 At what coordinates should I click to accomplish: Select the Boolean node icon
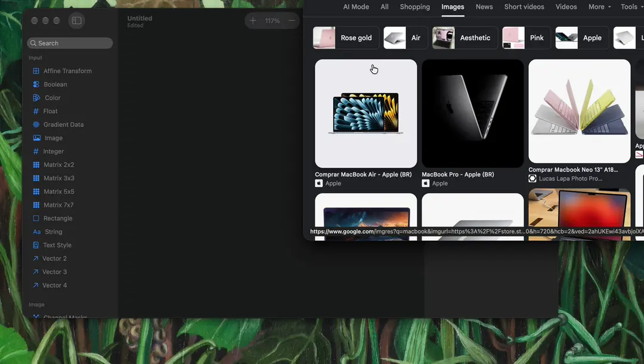coord(36,84)
